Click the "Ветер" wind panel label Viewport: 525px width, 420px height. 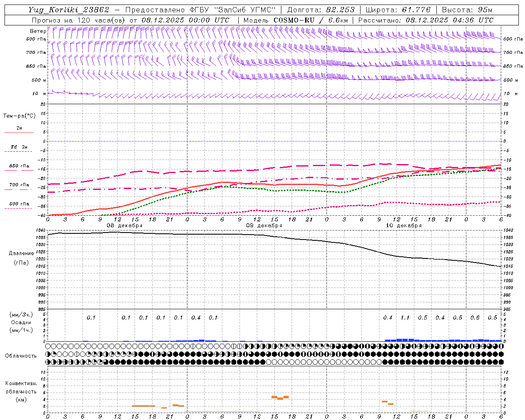click(x=38, y=31)
